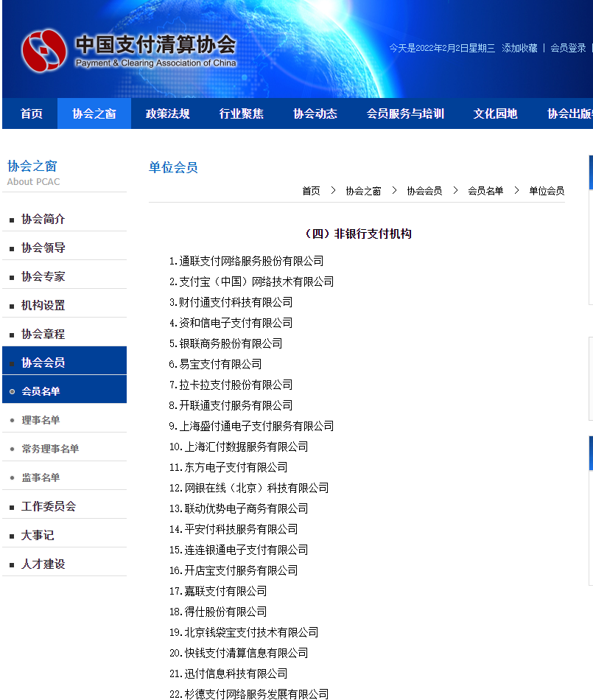Click the PCAC red logo icon
This screenshot has width=593, height=700.
click(43, 51)
